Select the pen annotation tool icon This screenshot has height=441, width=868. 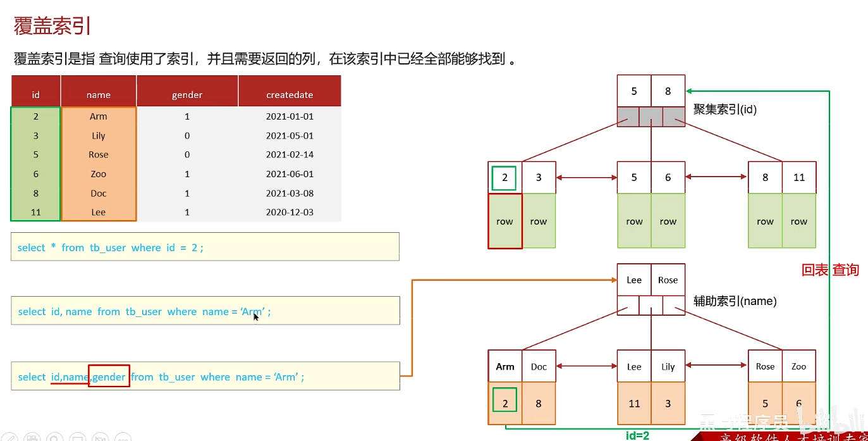9,437
